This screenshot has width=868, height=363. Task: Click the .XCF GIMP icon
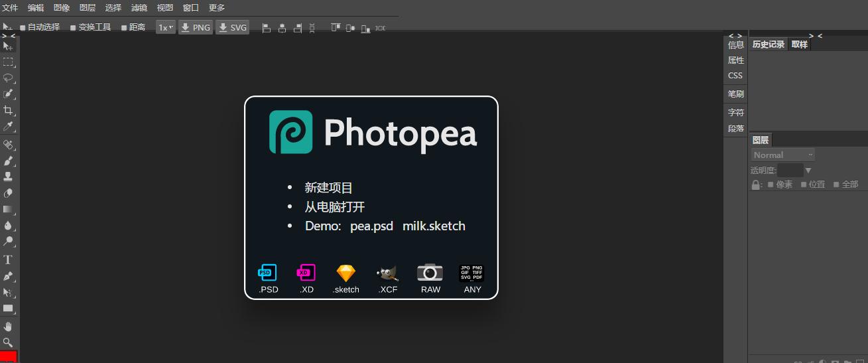pos(387,273)
